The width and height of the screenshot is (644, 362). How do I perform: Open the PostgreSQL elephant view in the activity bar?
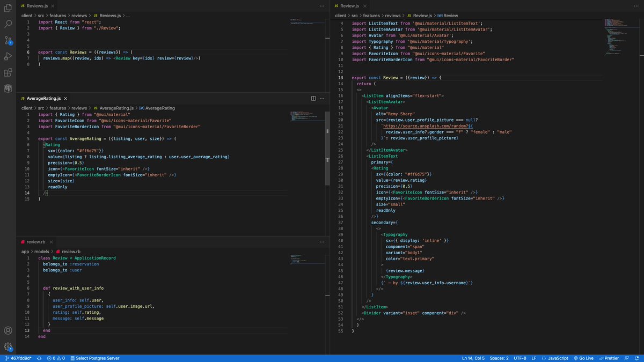click(8, 88)
